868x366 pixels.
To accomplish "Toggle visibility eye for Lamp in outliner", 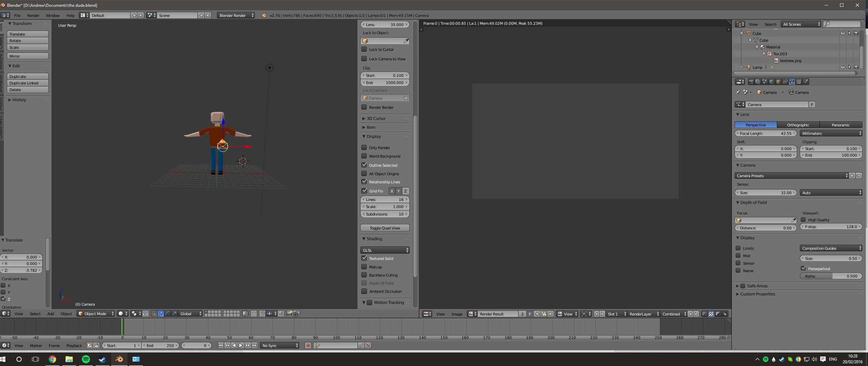I will click(842, 67).
